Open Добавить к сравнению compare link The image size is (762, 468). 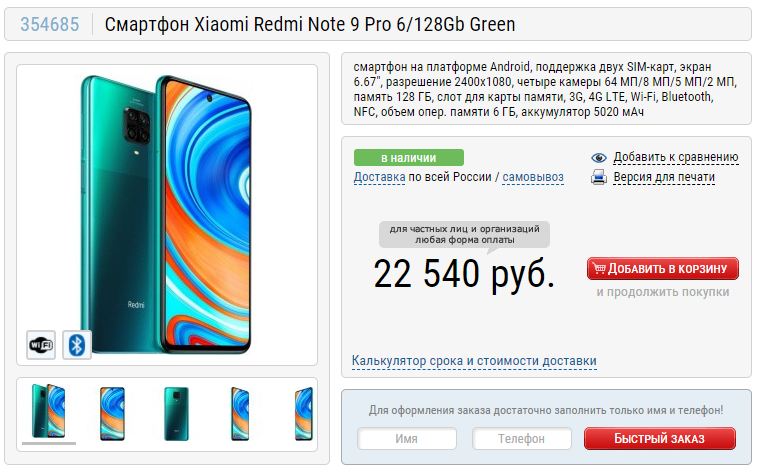coord(675,157)
